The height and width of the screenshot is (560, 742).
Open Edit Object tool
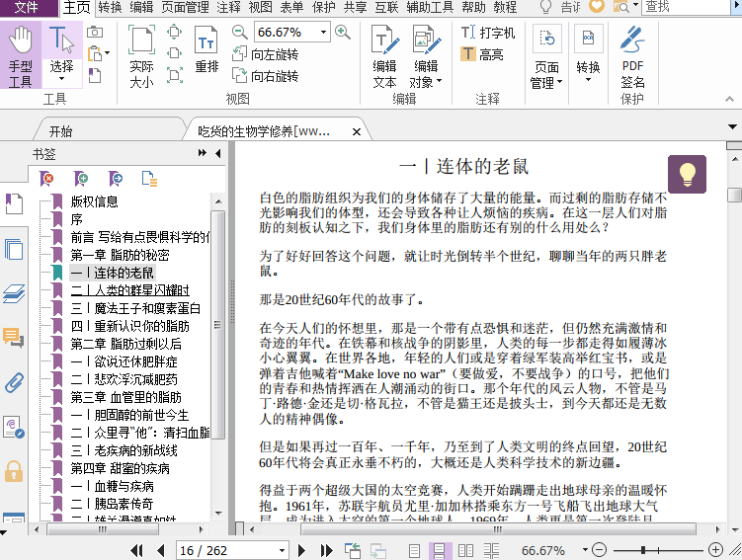[x=426, y=56]
